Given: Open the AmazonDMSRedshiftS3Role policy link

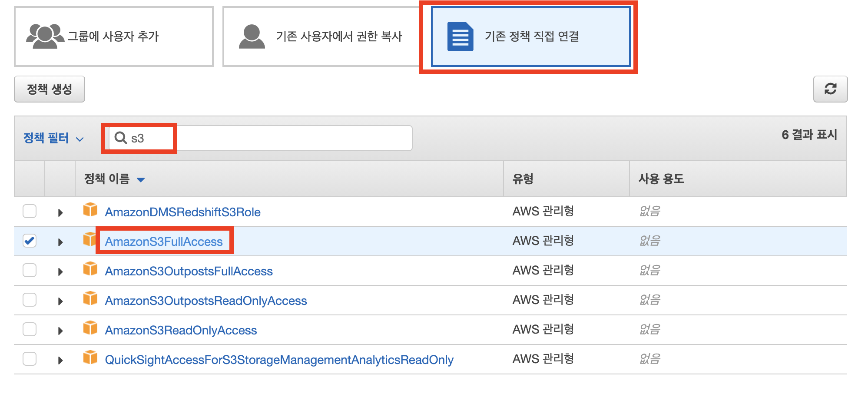Looking at the screenshot, I should click(x=182, y=212).
